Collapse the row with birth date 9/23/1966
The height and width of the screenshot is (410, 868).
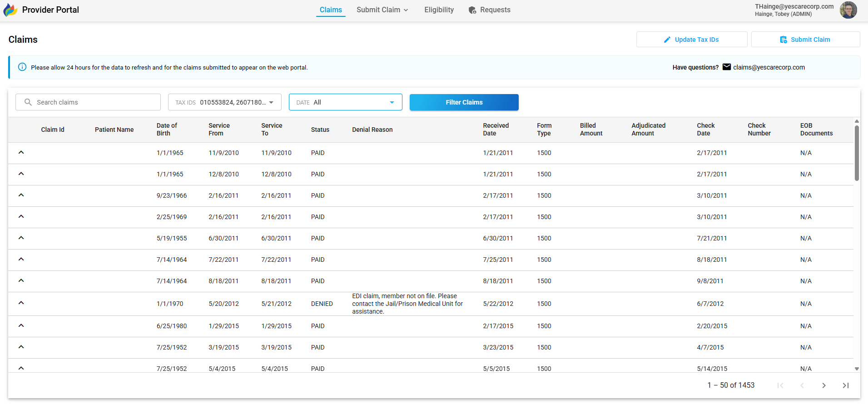point(21,195)
